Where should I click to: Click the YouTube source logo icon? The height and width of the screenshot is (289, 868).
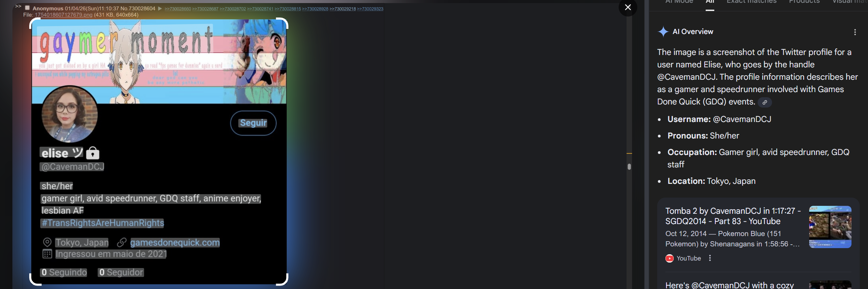[x=670, y=258]
